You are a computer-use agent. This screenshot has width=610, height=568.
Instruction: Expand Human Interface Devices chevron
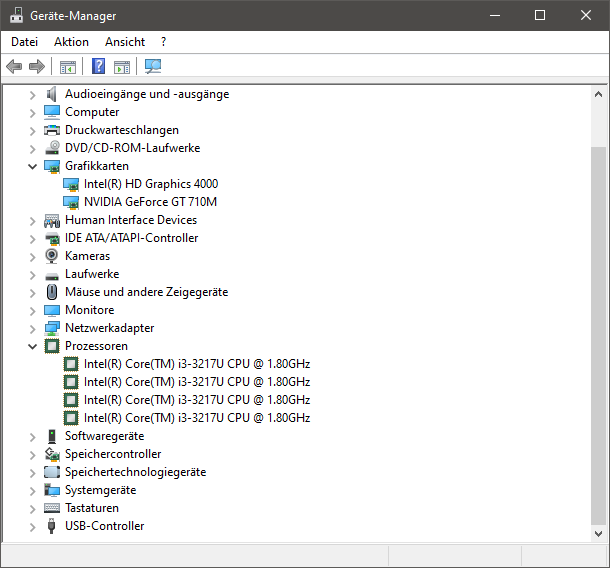pos(33,221)
